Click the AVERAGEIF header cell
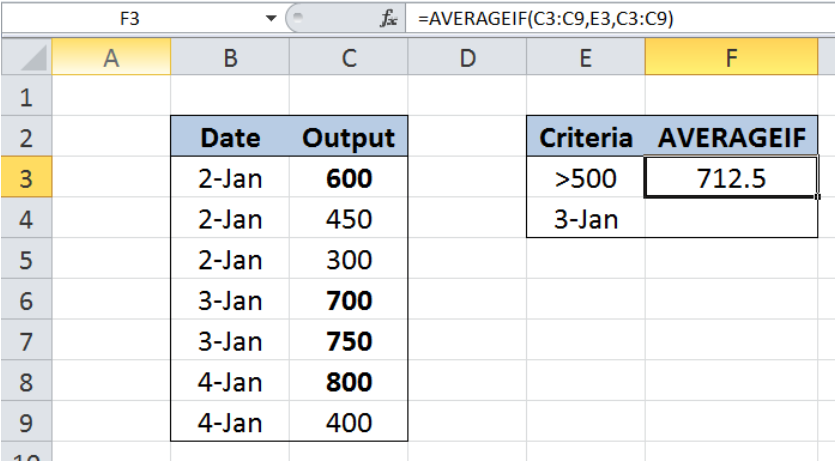Image resolution: width=835 pixels, height=461 pixels. point(732,137)
